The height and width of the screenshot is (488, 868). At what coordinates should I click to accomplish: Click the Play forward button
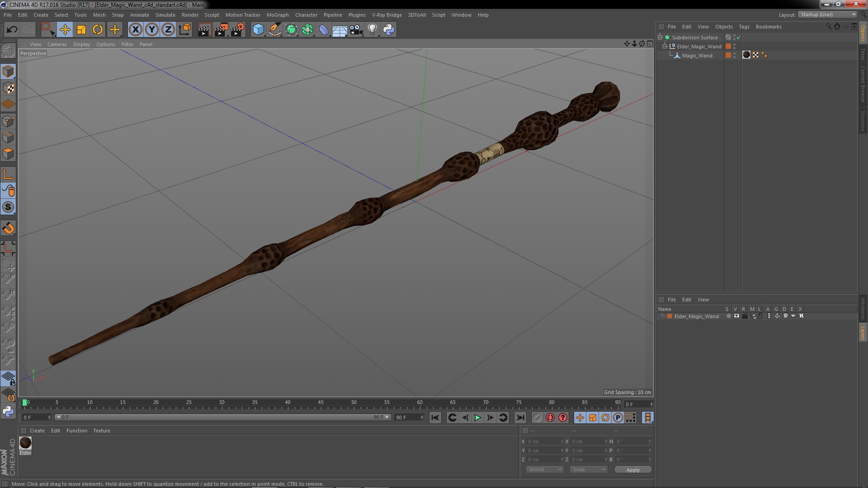(477, 418)
